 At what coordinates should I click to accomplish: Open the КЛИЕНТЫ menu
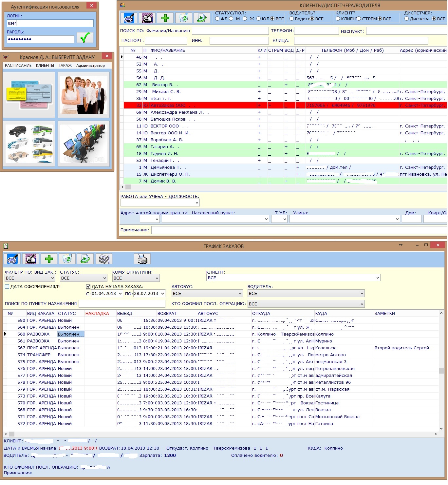45,66
